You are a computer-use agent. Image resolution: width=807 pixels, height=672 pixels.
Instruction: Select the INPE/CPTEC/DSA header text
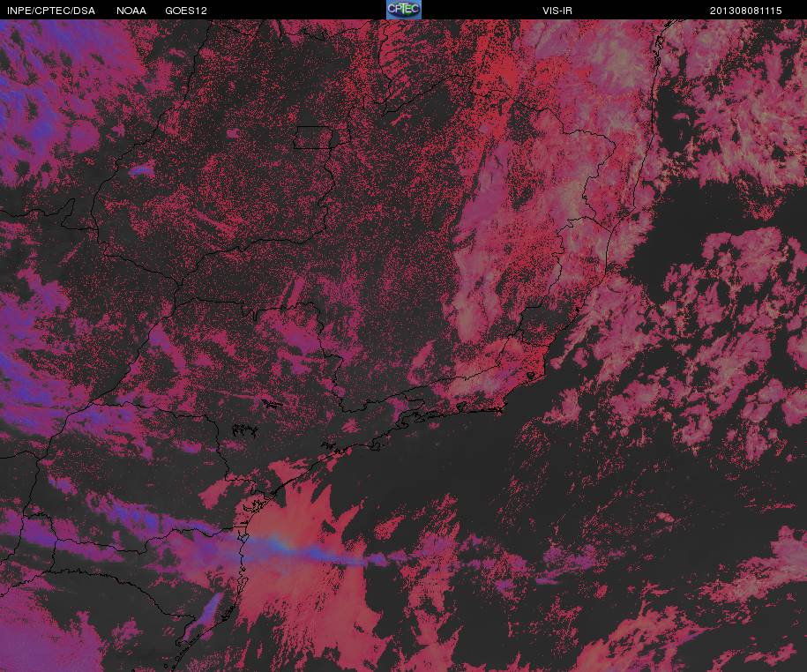(x=51, y=11)
